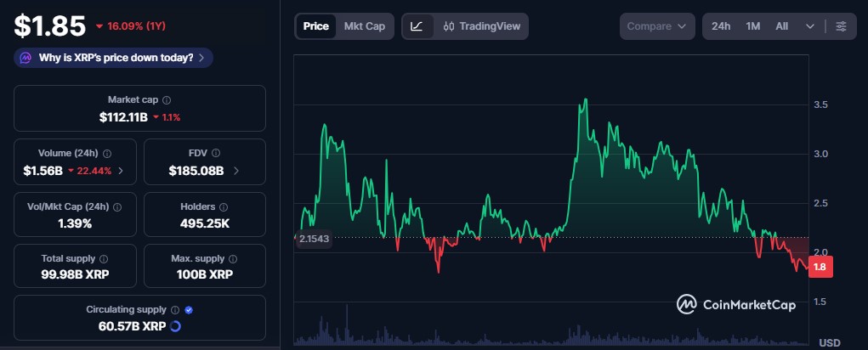Image resolution: width=868 pixels, height=350 pixels.
Task: Click the CoinMarketCap watermark logo
Action: (736, 304)
